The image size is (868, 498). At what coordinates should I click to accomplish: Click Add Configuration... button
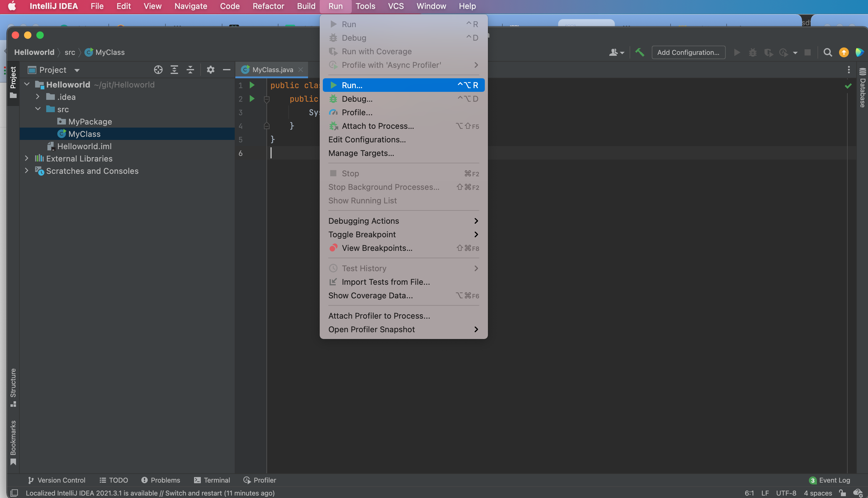pos(688,52)
